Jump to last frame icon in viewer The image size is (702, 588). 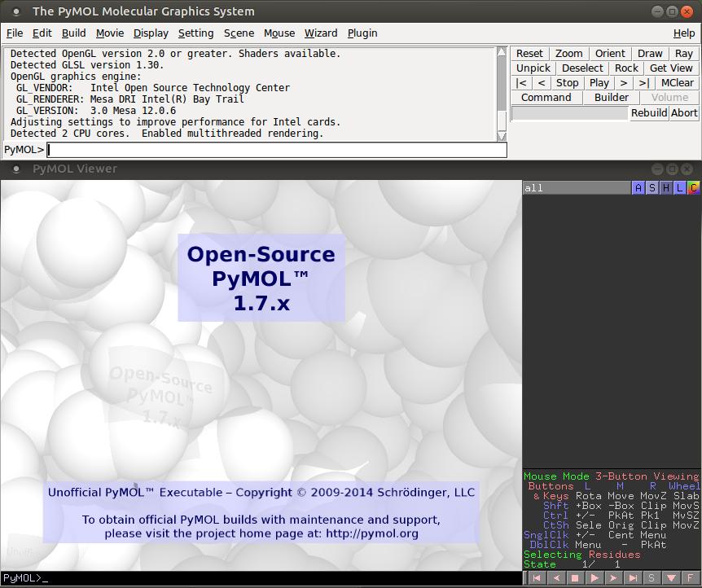click(x=633, y=578)
